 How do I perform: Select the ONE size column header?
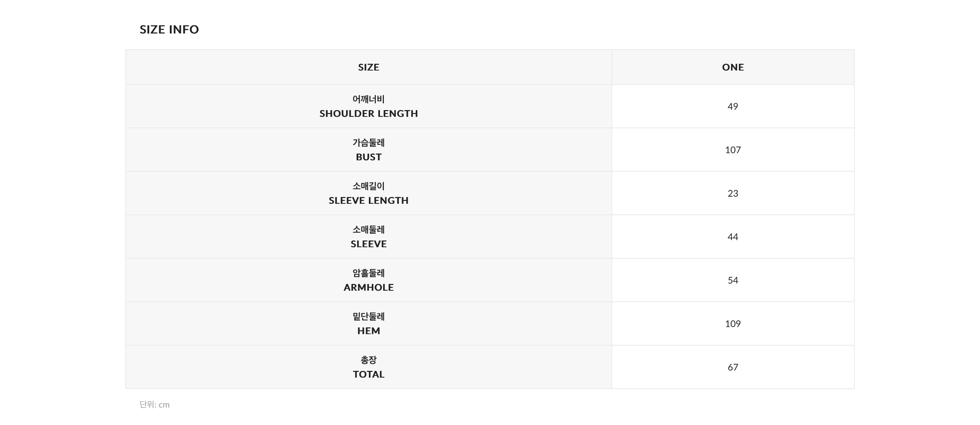pos(733,67)
